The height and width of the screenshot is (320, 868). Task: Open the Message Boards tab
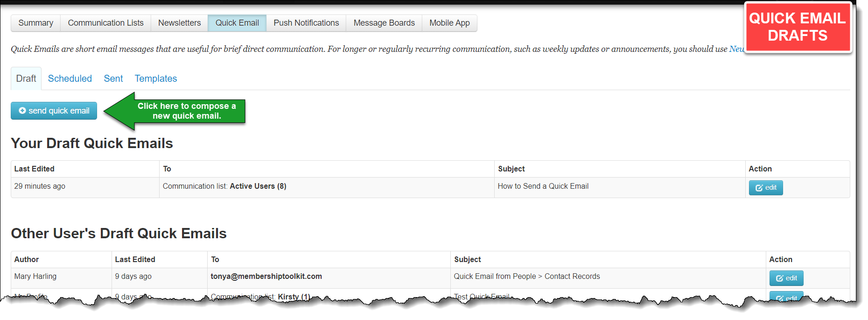click(384, 23)
